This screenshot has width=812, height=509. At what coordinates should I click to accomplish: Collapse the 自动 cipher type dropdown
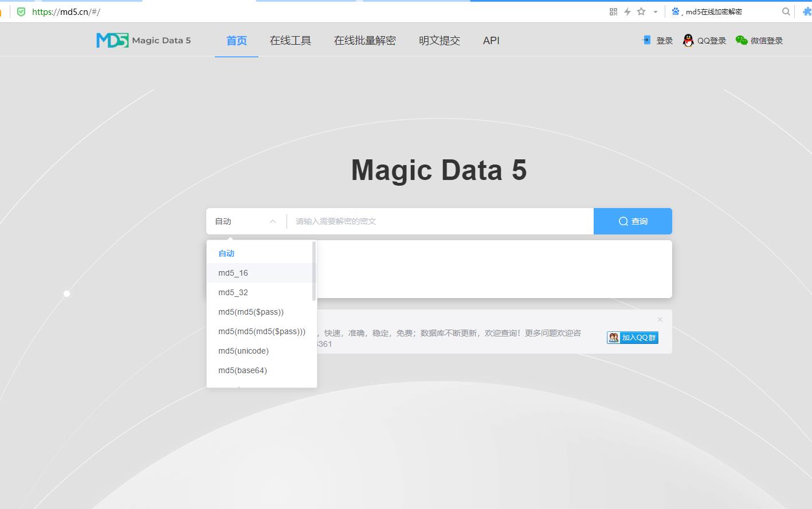273,221
